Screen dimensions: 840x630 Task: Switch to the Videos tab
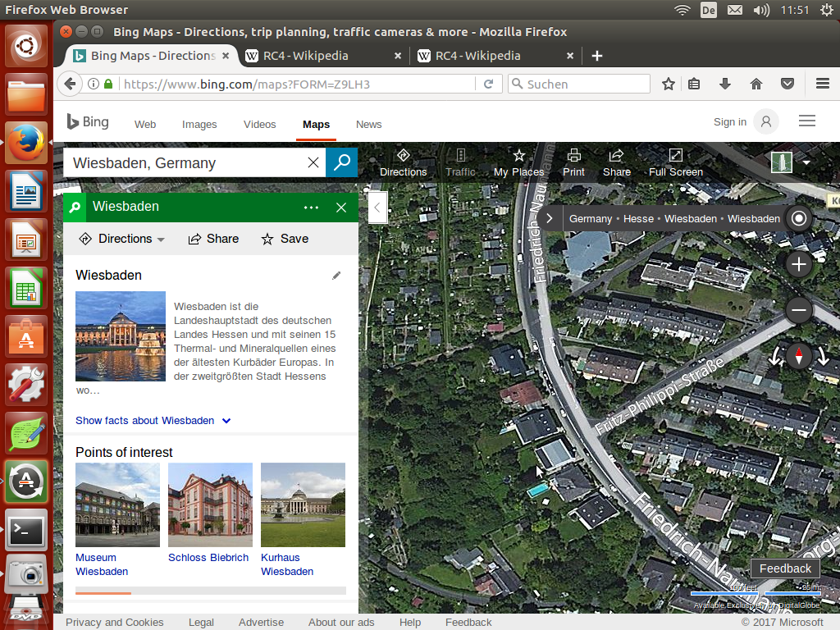coord(259,125)
